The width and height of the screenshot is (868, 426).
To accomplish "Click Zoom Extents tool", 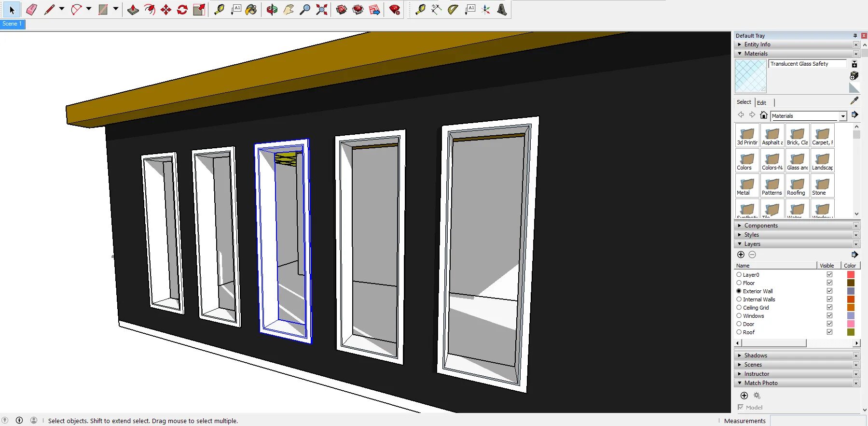I will (321, 10).
